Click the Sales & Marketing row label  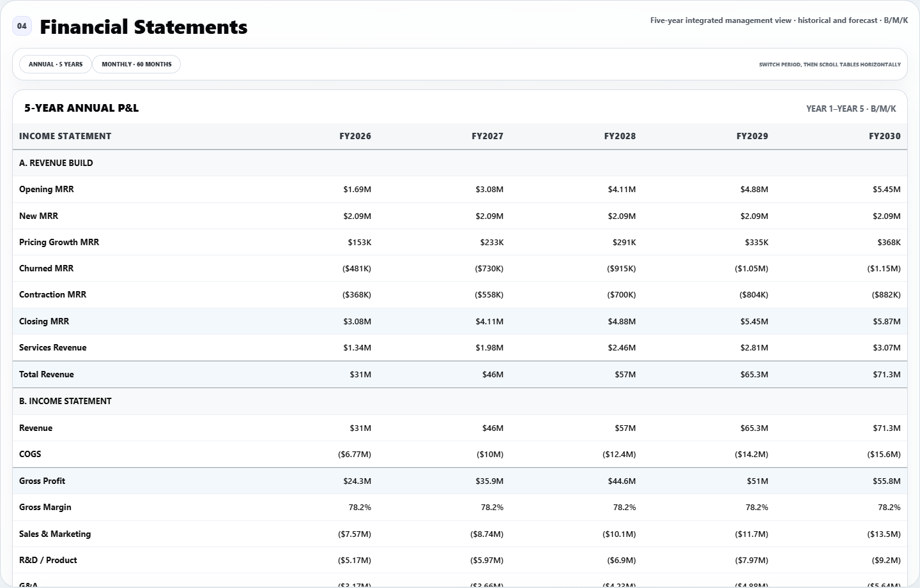(55, 534)
